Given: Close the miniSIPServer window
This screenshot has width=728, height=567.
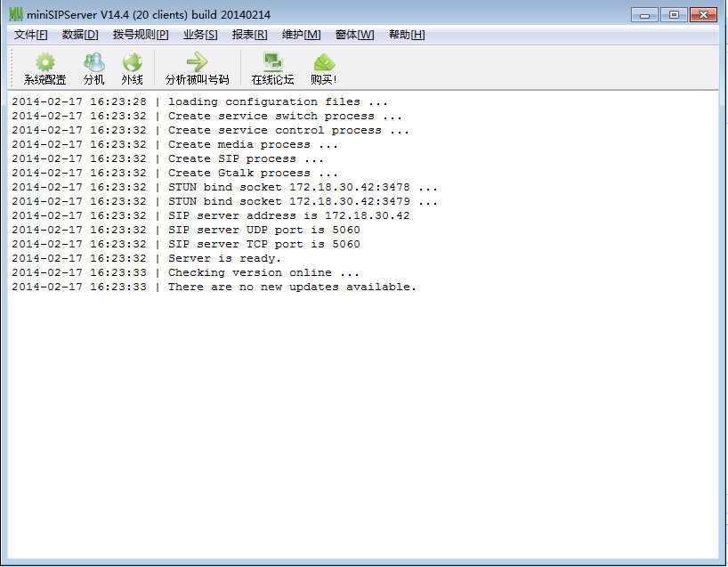Looking at the screenshot, I should coord(703,15).
